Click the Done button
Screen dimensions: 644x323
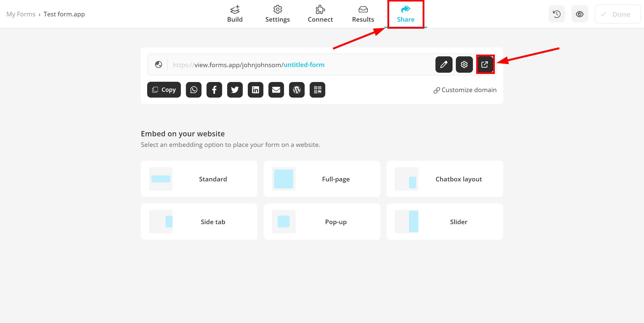(x=618, y=14)
